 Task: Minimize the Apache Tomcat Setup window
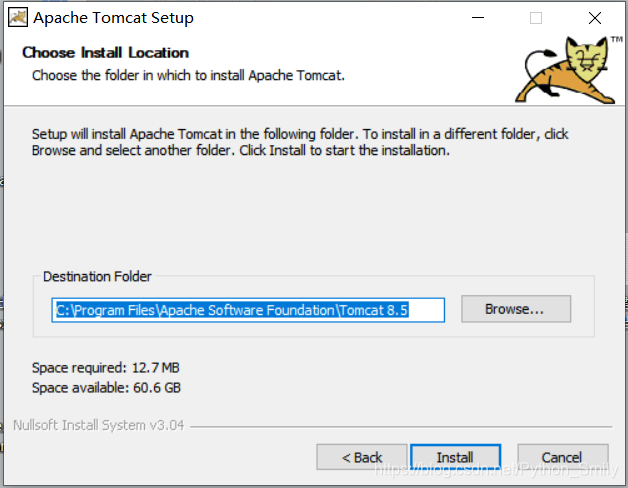(x=478, y=18)
